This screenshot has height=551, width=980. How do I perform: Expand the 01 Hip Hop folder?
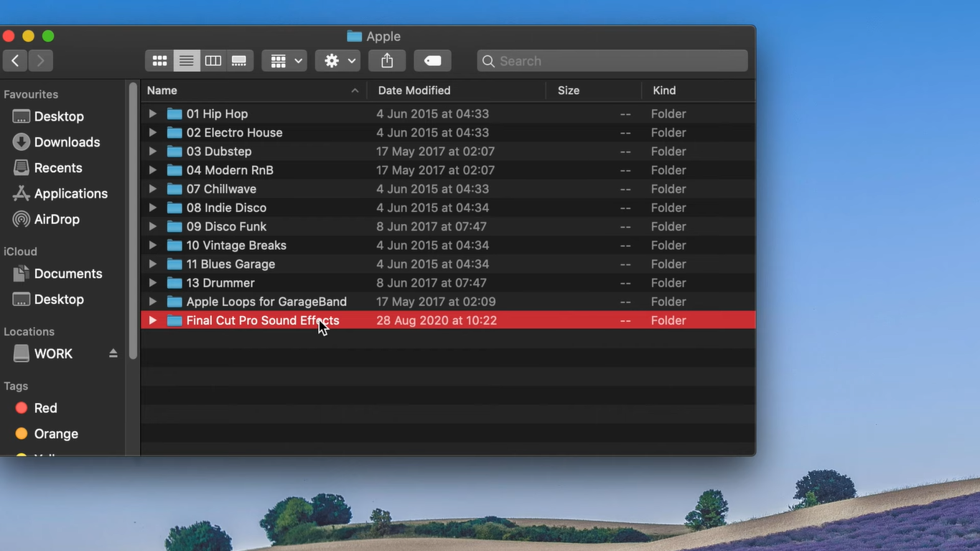152,113
